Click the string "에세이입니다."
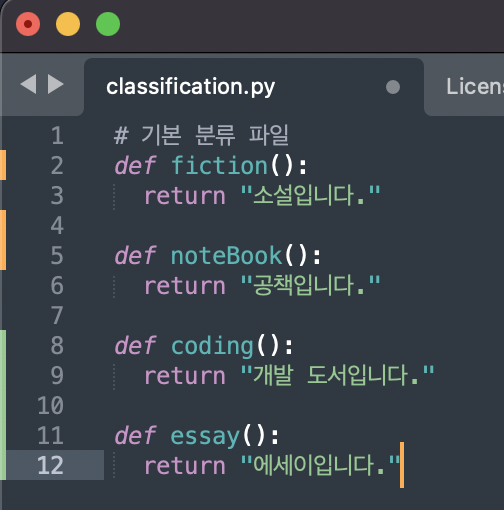The width and height of the screenshot is (504, 510). (x=320, y=465)
